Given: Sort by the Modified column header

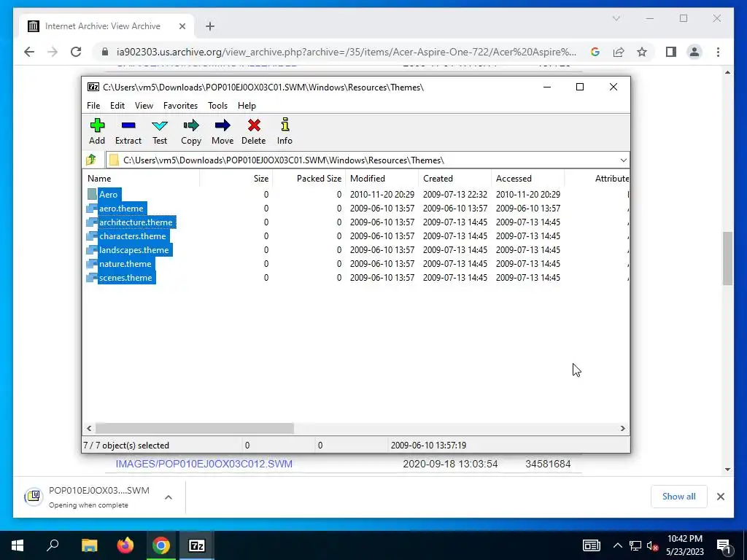Looking at the screenshot, I should (382, 179).
